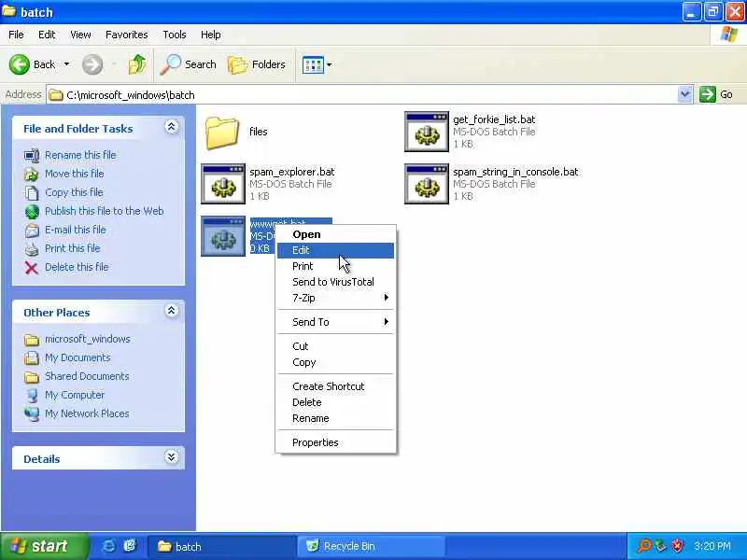Choose Rename in the context menu
This screenshot has height=560, width=747.
(336, 418)
